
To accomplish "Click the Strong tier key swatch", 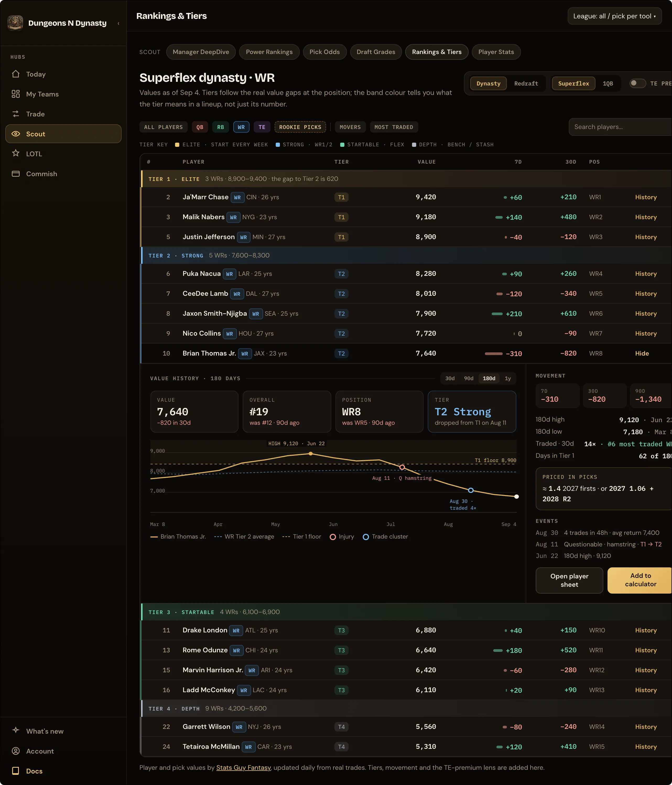I will pos(278,145).
